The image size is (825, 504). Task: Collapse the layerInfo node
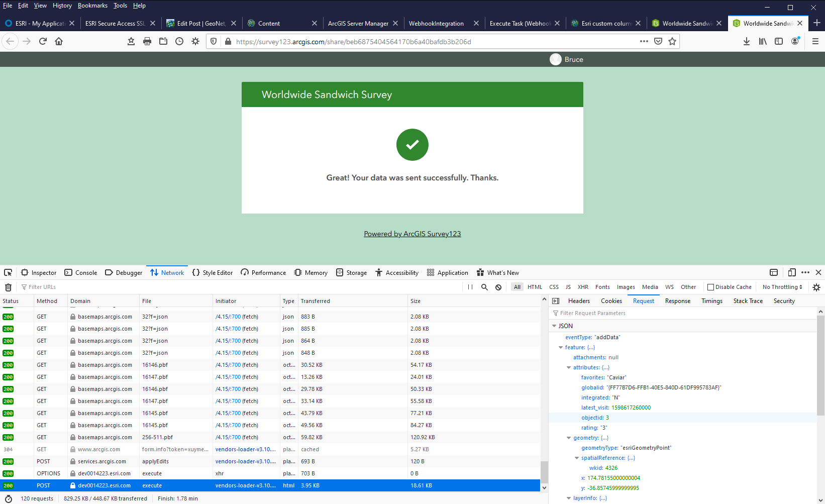click(569, 498)
